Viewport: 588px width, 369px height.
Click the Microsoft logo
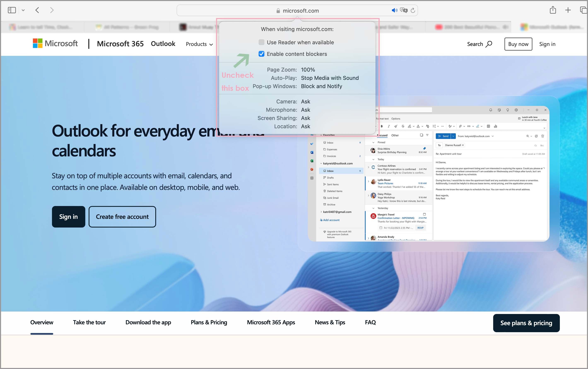click(x=55, y=44)
